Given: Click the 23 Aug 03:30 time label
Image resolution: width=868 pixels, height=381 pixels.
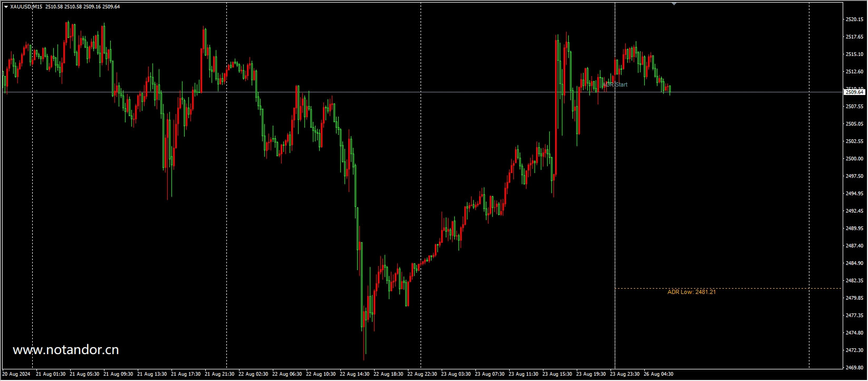Looking at the screenshot, I should click(456, 374).
